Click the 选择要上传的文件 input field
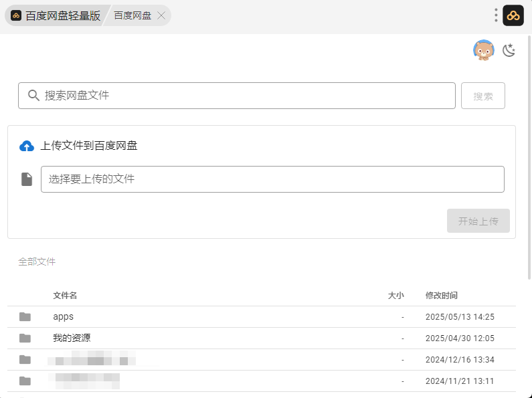 (x=272, y=179)
